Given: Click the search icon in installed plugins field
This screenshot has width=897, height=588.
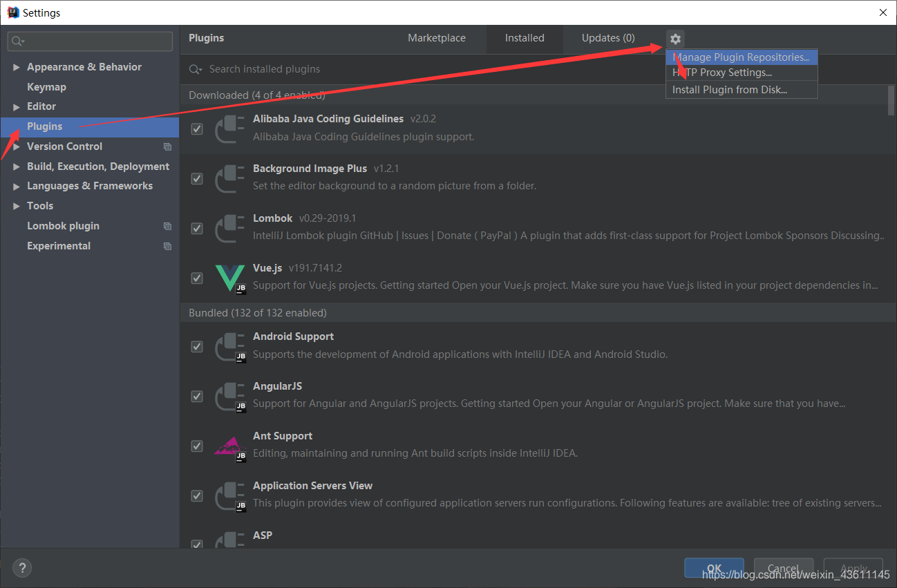Looking at the screenshot, I should (x=196, y=69).
